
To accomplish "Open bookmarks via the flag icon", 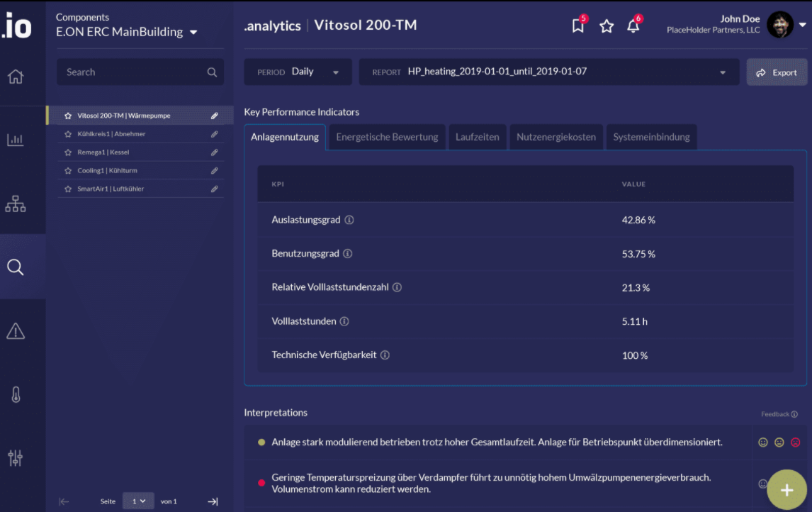I will click(577, 25).
